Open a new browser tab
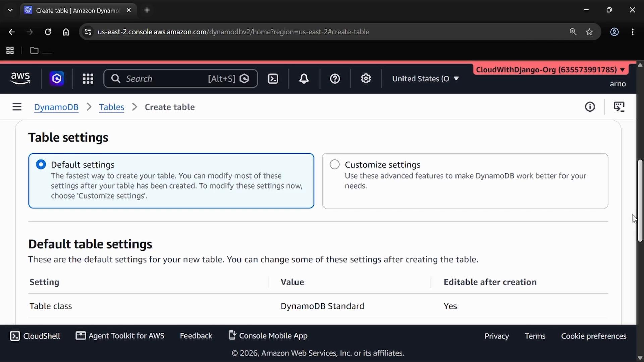 (147, 10)
